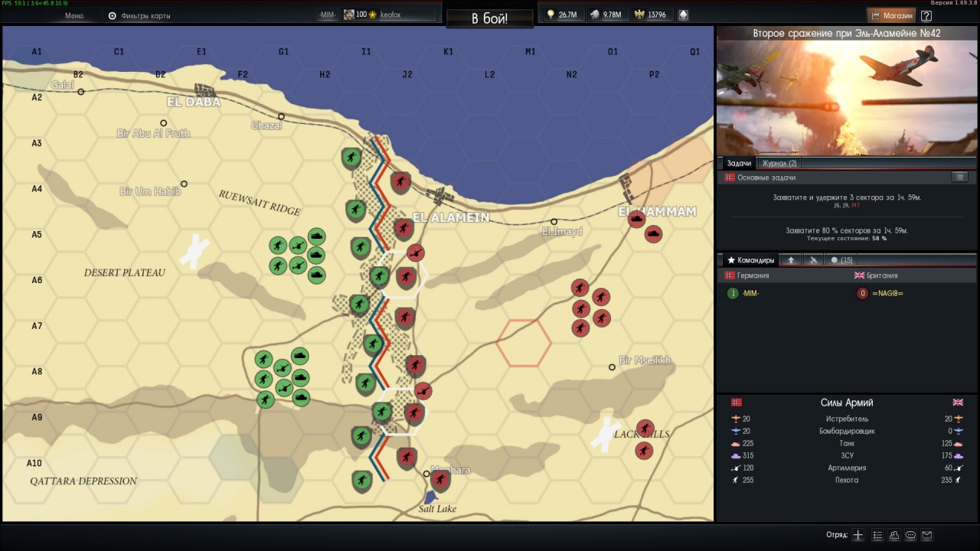This screenshot has width=980, height=551.
Task: Open the mail envelope icon
Action: 927,536
